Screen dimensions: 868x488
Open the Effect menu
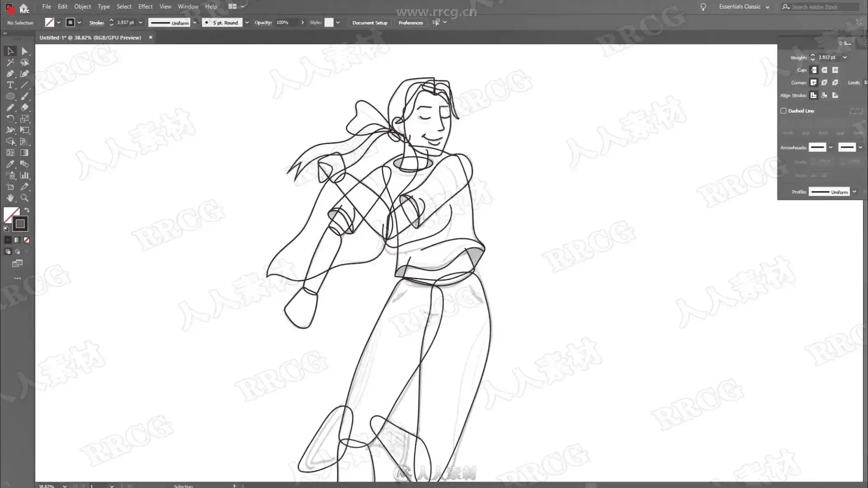coord(145,7)
